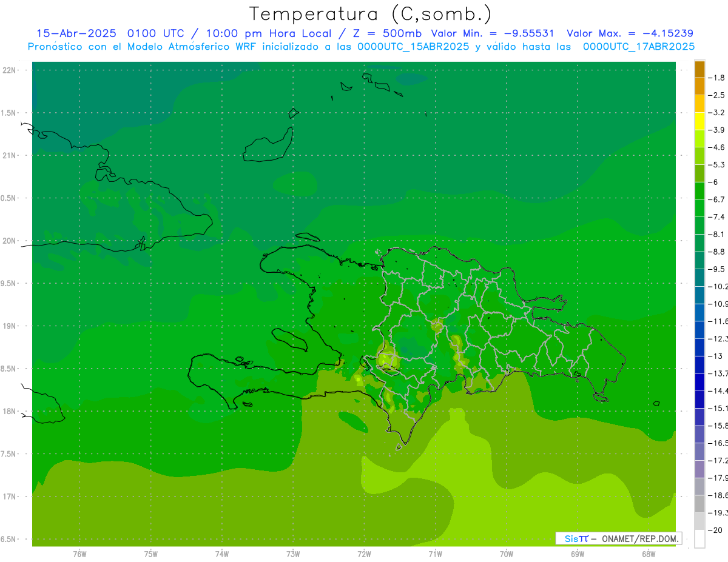Viewport: 728px width, 562px height.
Task: Click the "-8.8" colorbar value
Action: click(718, 252)
